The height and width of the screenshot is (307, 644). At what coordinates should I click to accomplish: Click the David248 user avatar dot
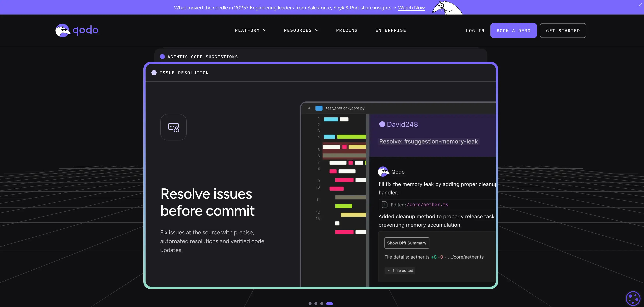pos(382,124)
